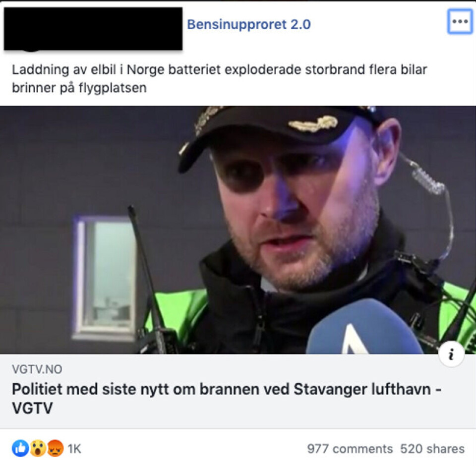This screenshot has width=476, height=466.
Task: Click the blue microphone in the preview image
Action: pos(364,327)
